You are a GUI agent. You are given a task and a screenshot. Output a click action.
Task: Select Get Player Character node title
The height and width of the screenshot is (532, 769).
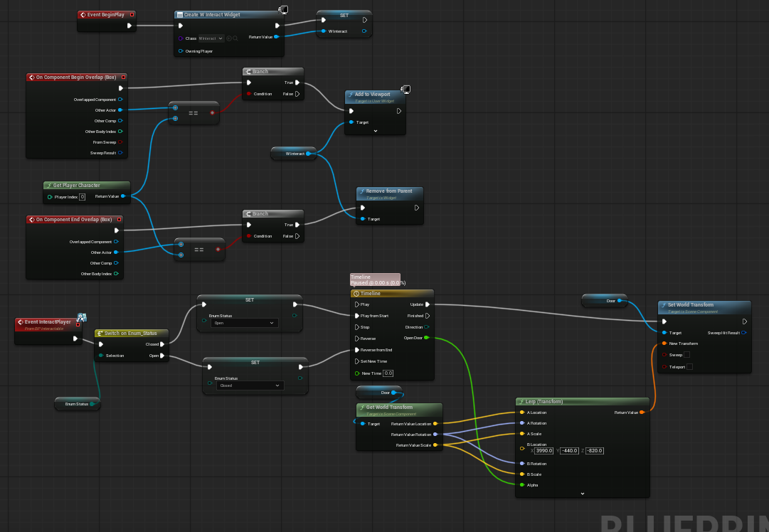(x=77, y=186)
